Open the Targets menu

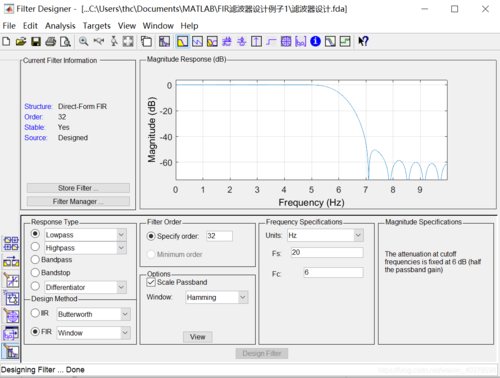97,26
